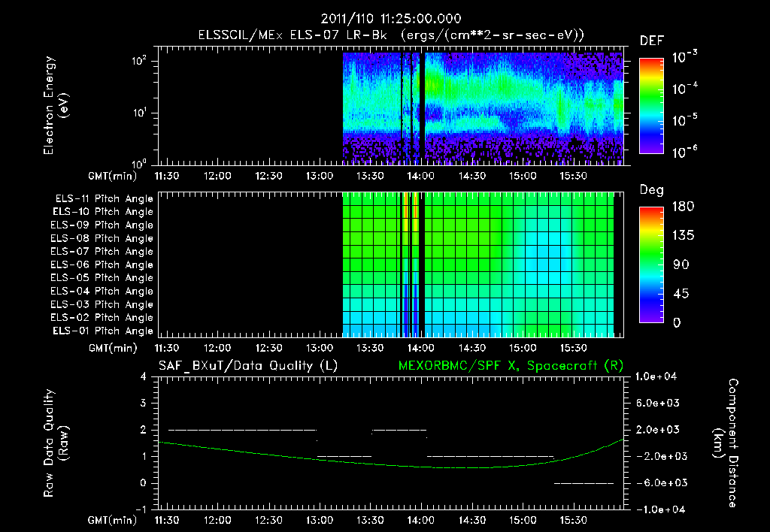Click the GMT(min) label under the bottom plot
Image resolution: width=770 pixels, height=532 pixels.
pyautogui.click(x=113, y=520)
